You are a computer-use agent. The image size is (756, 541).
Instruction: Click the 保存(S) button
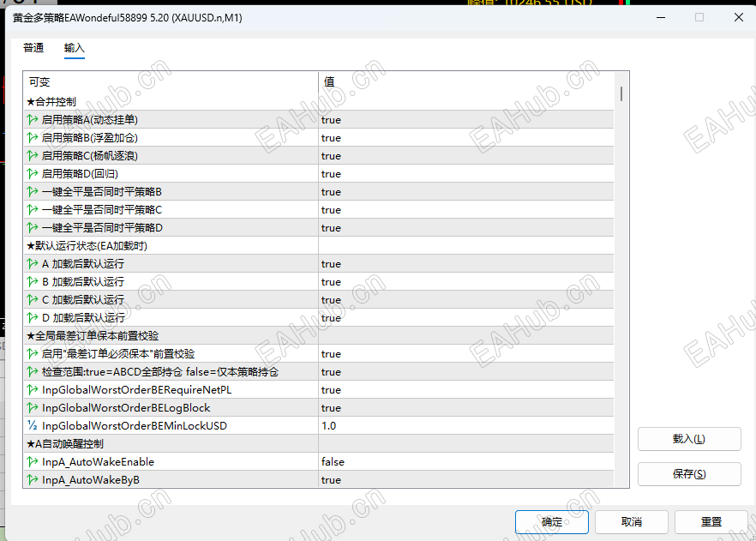click(689, 474)
